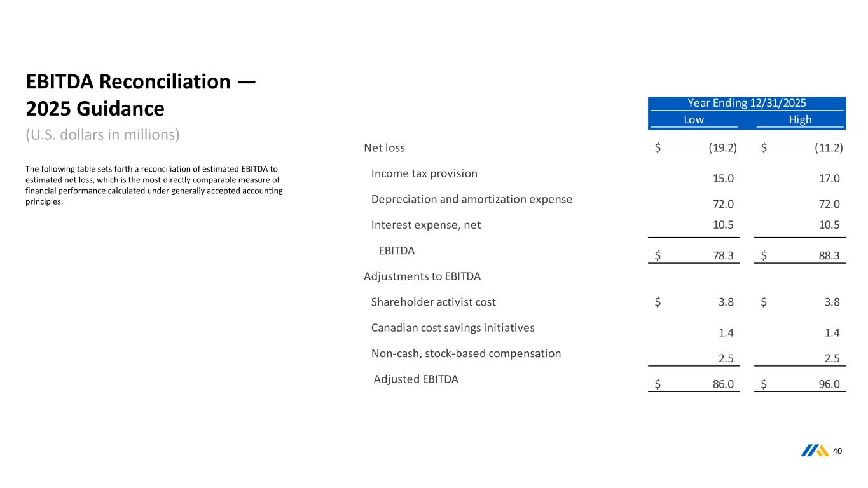Select Depreciation and amortization expense label

[471, 199]
